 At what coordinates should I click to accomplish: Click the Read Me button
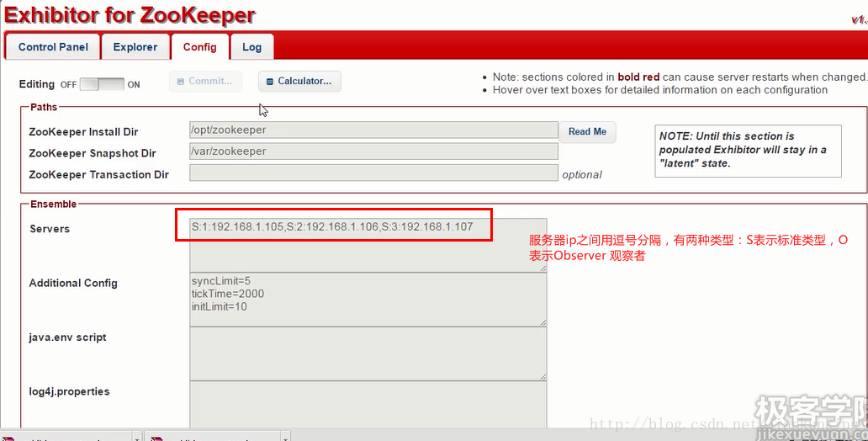[x=587, y=132]
